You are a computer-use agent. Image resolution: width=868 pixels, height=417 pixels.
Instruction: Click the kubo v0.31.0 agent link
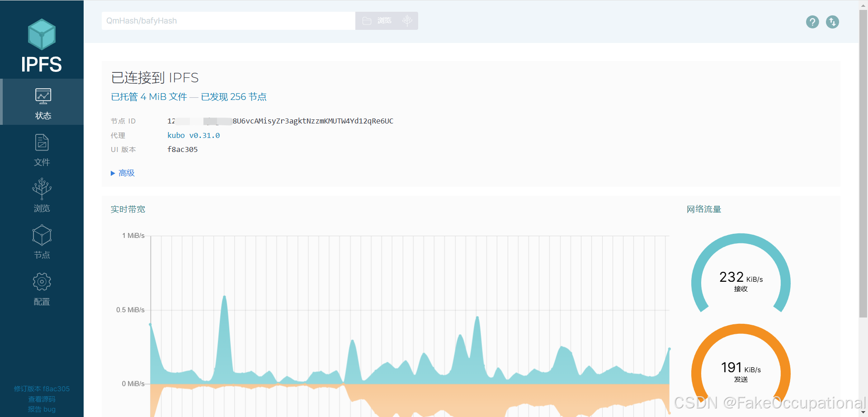pos(193,135)
